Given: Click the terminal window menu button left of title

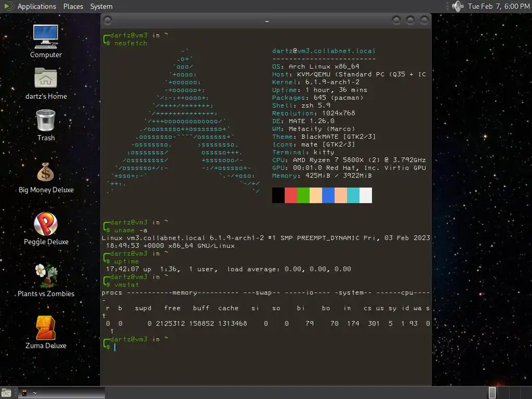Looking at the screenshot, I should pos(108,21).
